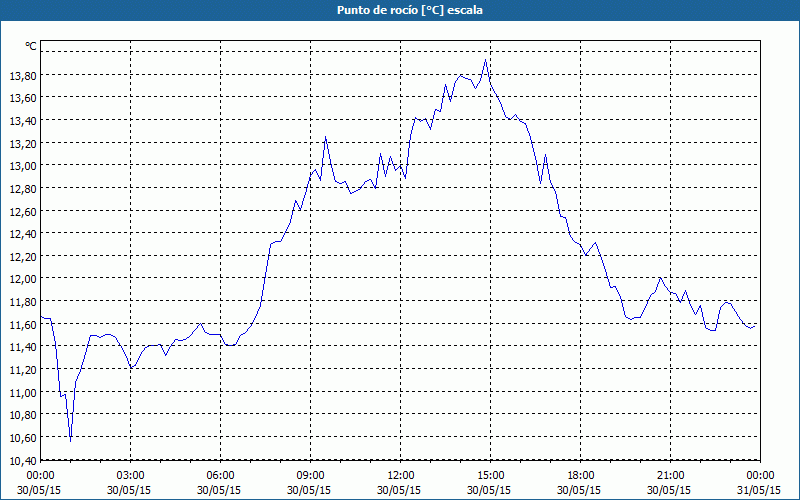Select the 10,40 bottom axis value
800x500 pixels.
click(x=23, y=461)
